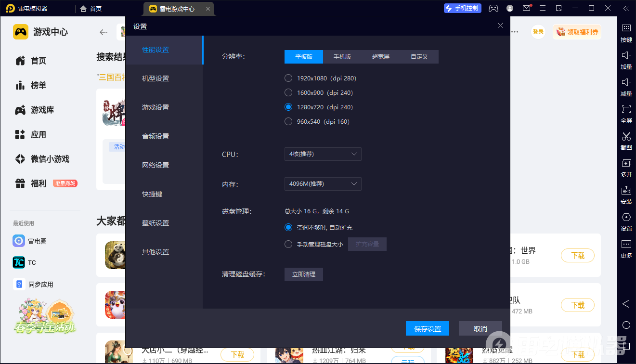Click the 领取福利券 coupon button
636x364 pixels.
tap(577, 32)
